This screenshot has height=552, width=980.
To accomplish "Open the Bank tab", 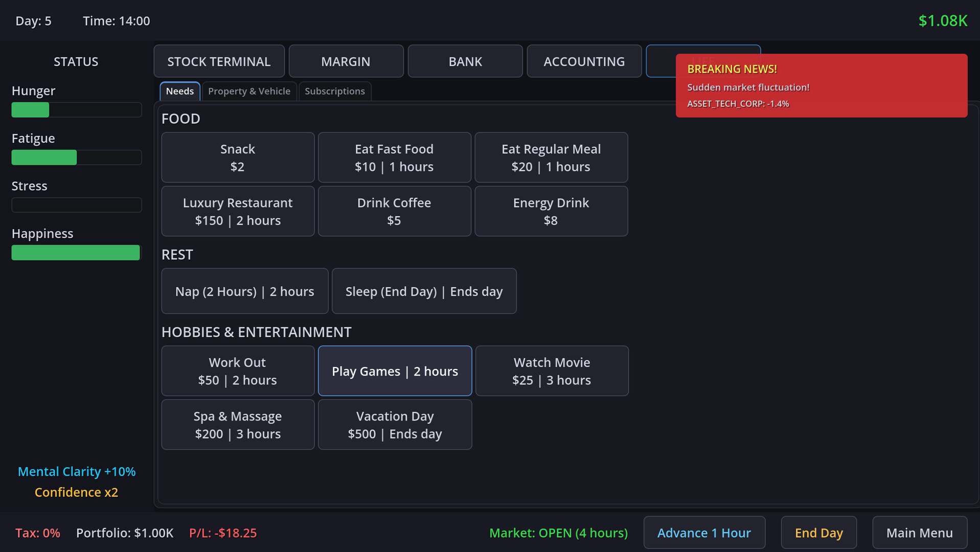I will 465,61.
